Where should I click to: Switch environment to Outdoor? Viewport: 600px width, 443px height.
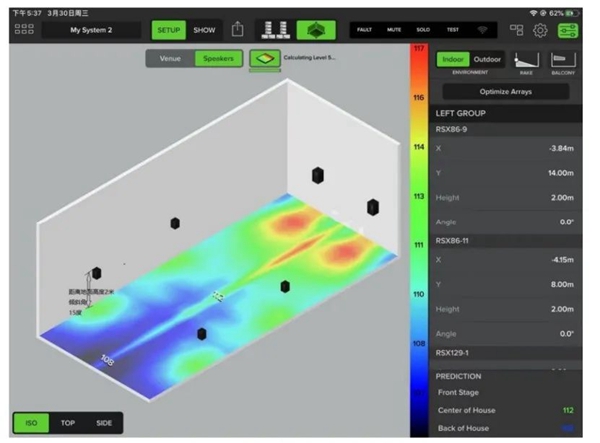pyautogui.click(x=487, y=59)
